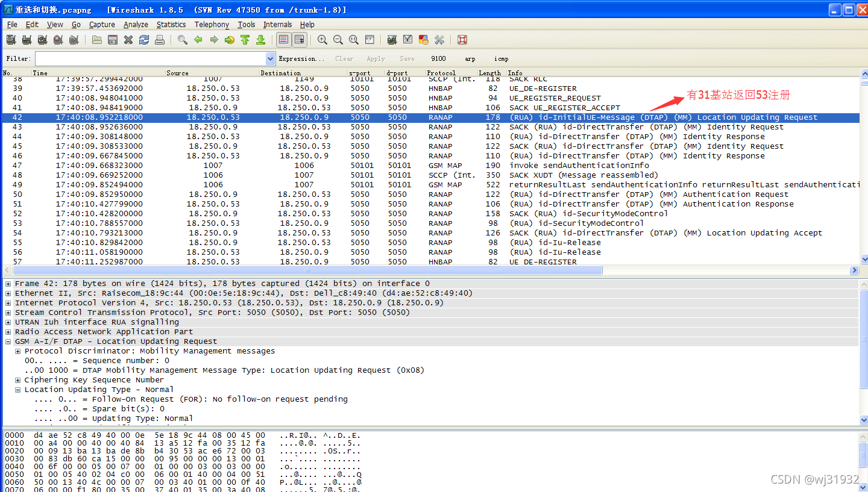Open the Statistics menu
This screenshot has width=868, height=492.
(x=171, y=25)
